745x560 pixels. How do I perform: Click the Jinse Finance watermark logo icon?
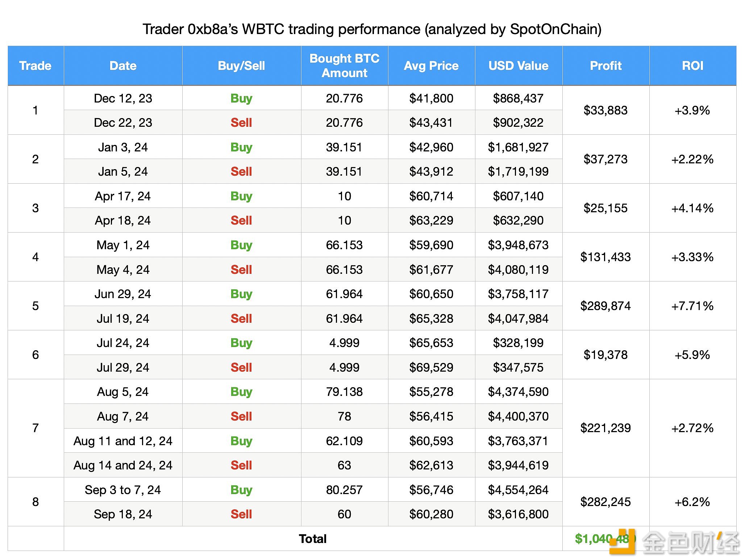coord(623,542)
